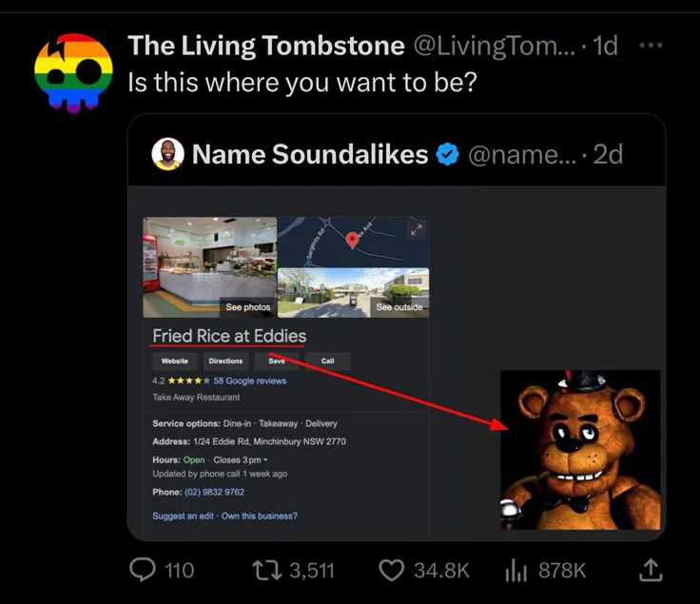
Task: Open the See outside street view thumbnail
Action: [353, 291]
